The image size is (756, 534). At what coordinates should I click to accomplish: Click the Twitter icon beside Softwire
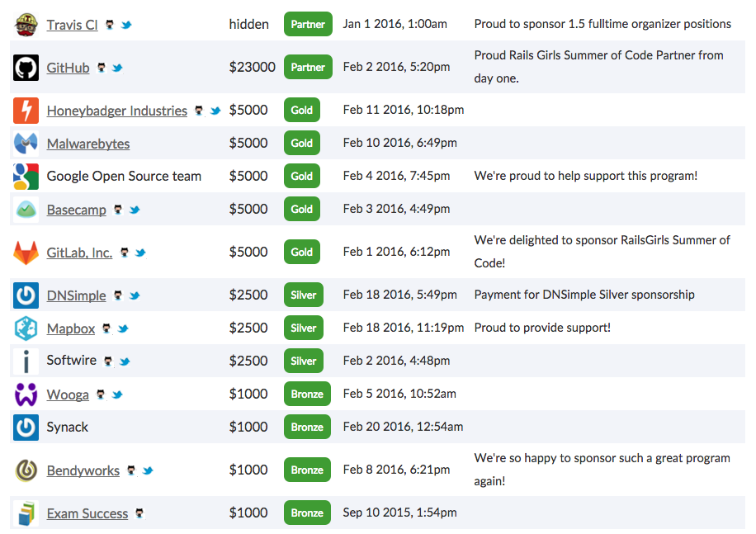(125, 361)
